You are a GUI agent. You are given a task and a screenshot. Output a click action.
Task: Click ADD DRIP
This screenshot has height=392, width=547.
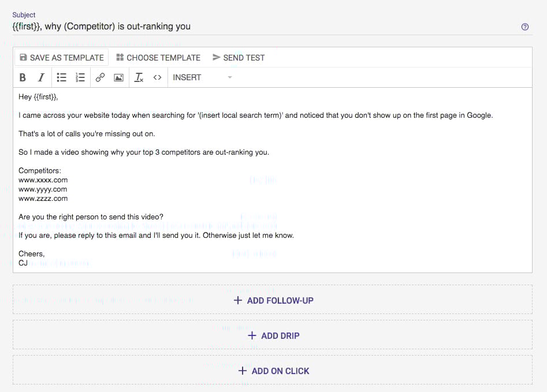273,335
